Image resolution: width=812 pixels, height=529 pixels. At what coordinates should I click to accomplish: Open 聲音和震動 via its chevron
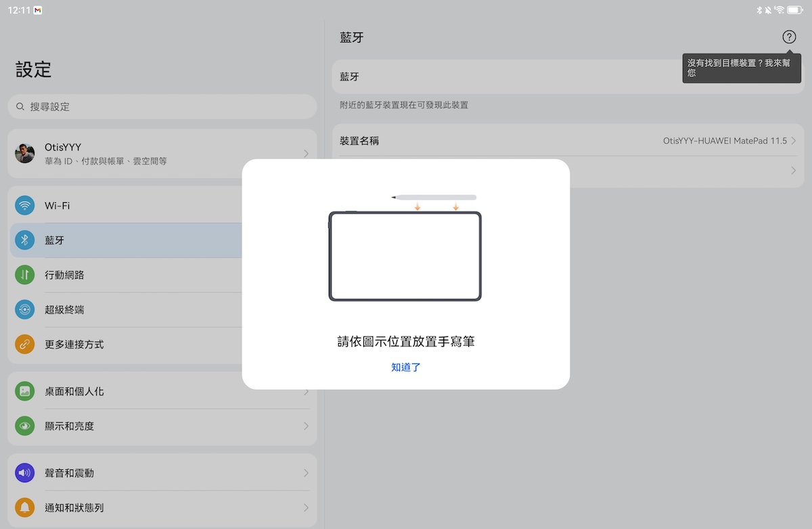tap(306, 474)
